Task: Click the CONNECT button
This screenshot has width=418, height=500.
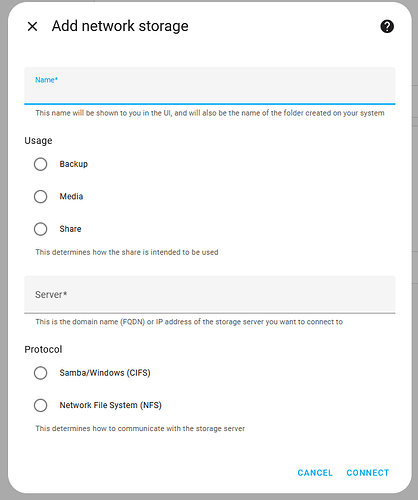Action: (x=368, y=473)
